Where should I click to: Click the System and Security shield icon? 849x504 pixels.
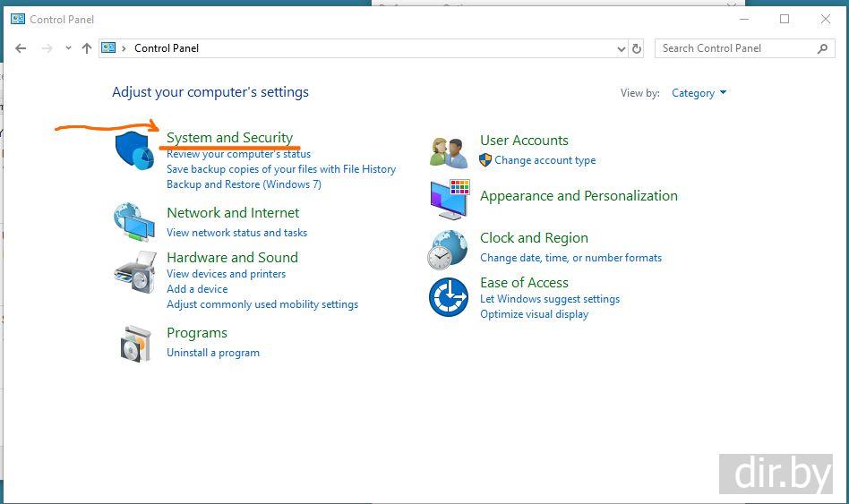(134, 150)
